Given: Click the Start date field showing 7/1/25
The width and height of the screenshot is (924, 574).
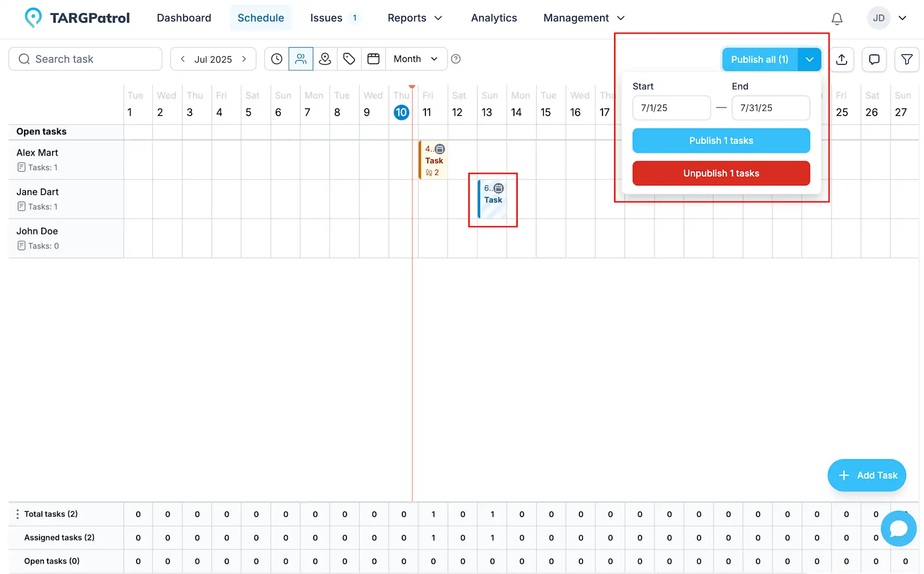Looking at the screenshot, I should tap(671, 108).
